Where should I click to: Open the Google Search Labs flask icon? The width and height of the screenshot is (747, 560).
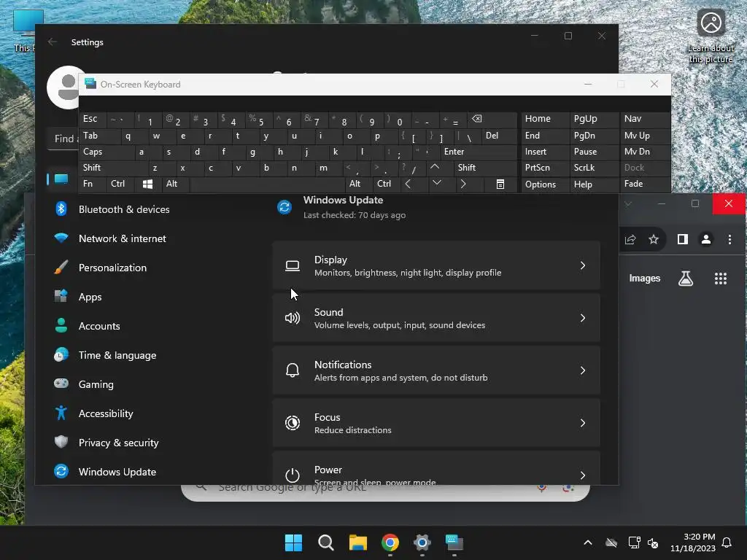click(x=686, y=279)
